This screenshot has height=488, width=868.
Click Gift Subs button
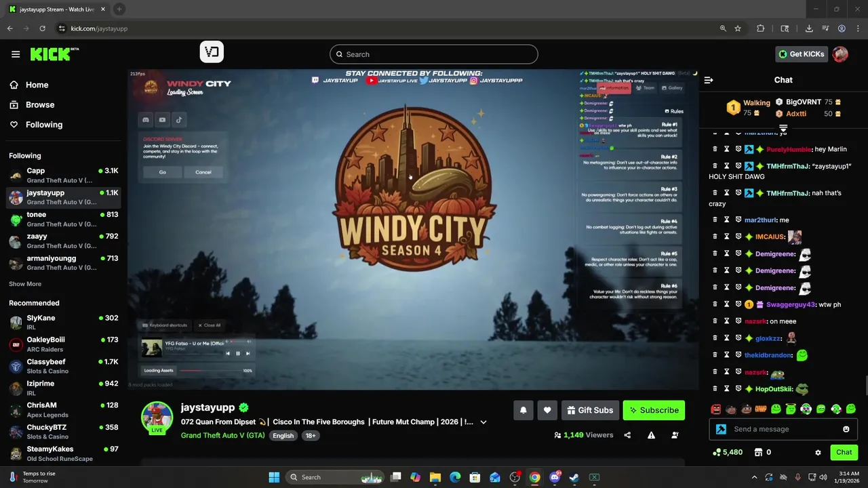click(589, 410)
